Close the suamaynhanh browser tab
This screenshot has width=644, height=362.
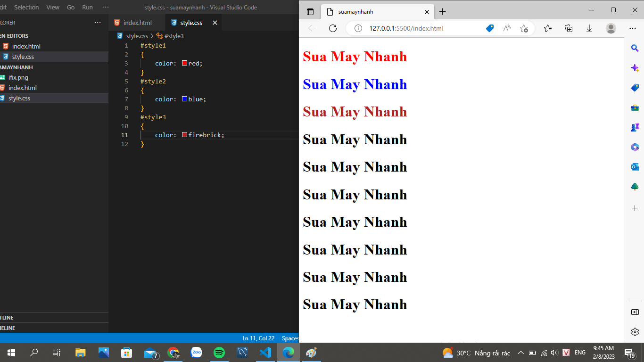[427, 12]
